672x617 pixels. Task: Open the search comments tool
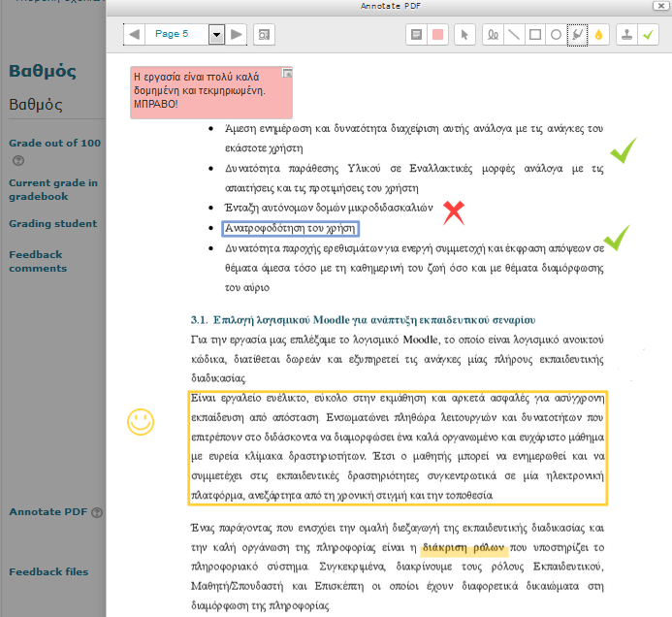[264, 35]
